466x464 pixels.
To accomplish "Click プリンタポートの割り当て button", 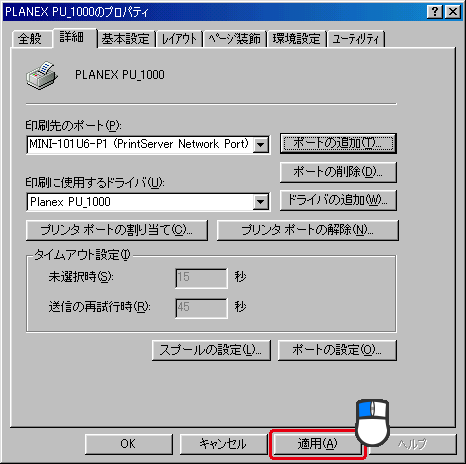I will click(117, 230).
